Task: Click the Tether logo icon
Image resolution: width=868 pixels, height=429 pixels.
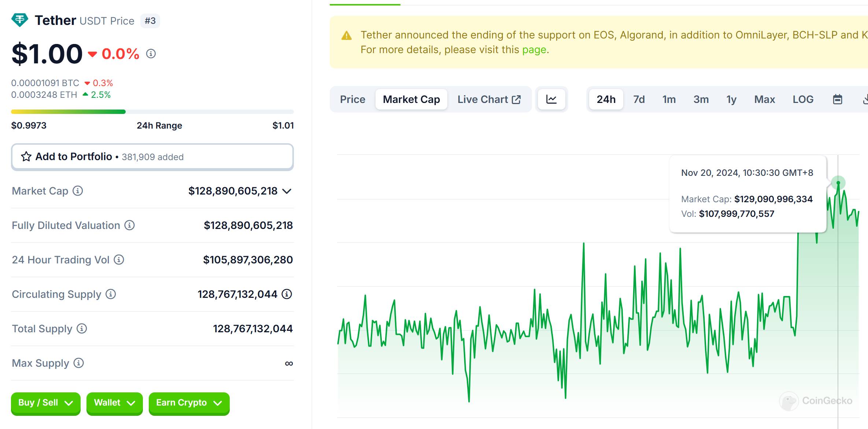Action: point(20,20)
